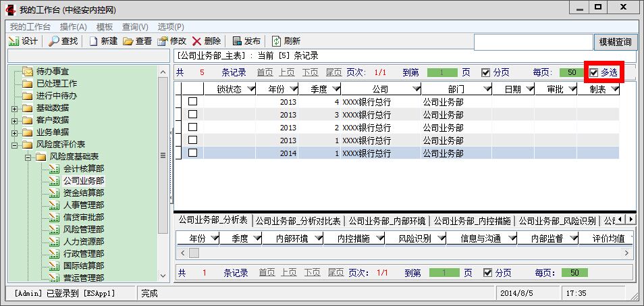644x306 pixels.
Task: Expand the 基础数据 tree node
Action: click(x=15, y=108)
